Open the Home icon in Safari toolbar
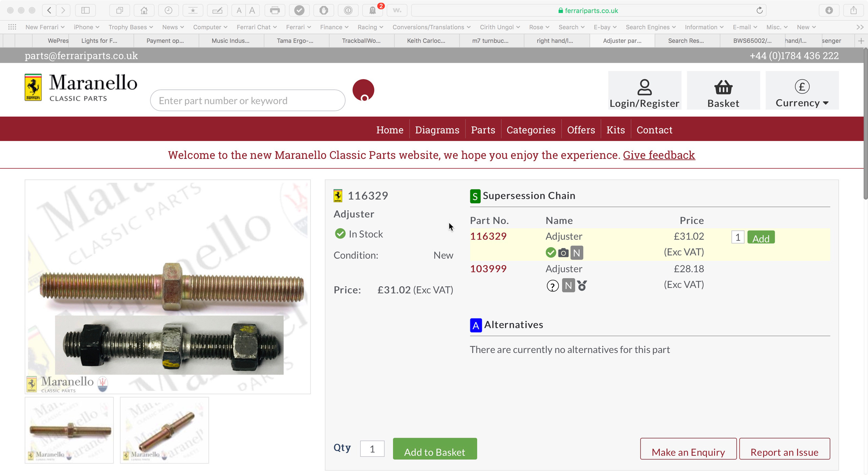Image resolution: width=868 pixels, height=475 pixels. point(144,10)
